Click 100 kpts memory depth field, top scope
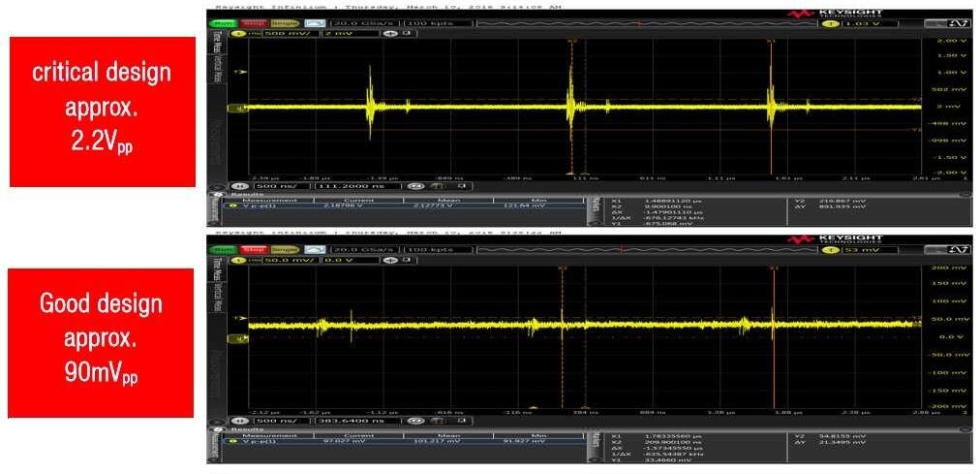The width and height of the screenshot is (980, 474). click(x=437, y=23)
